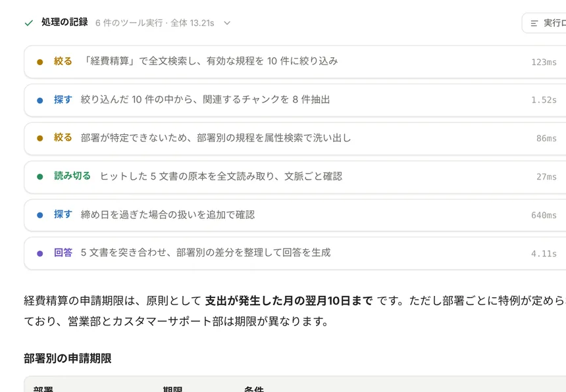This screenshot has height=392, width=566.
Task: Click the 123ms duration value
Action: coord(544,62)
